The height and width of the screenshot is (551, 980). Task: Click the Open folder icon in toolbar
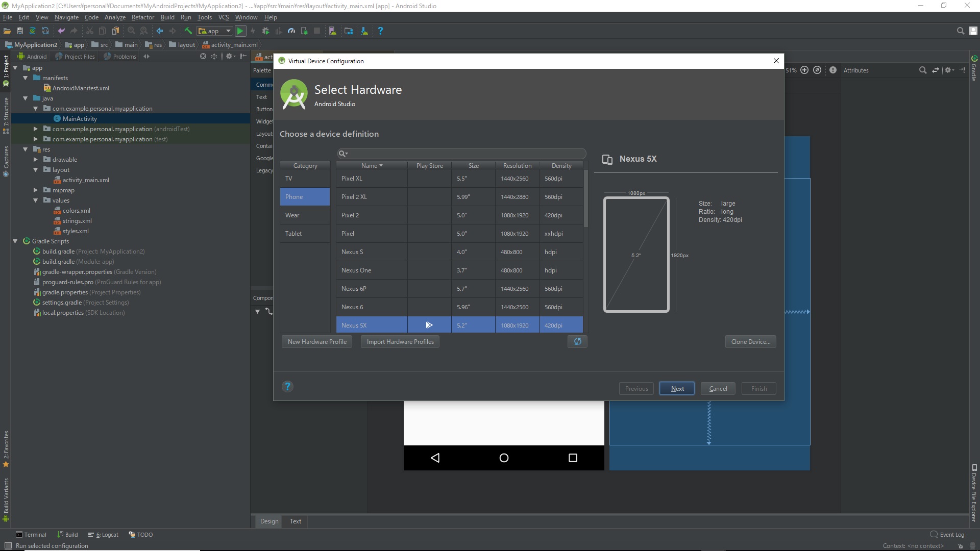[7, 31]
